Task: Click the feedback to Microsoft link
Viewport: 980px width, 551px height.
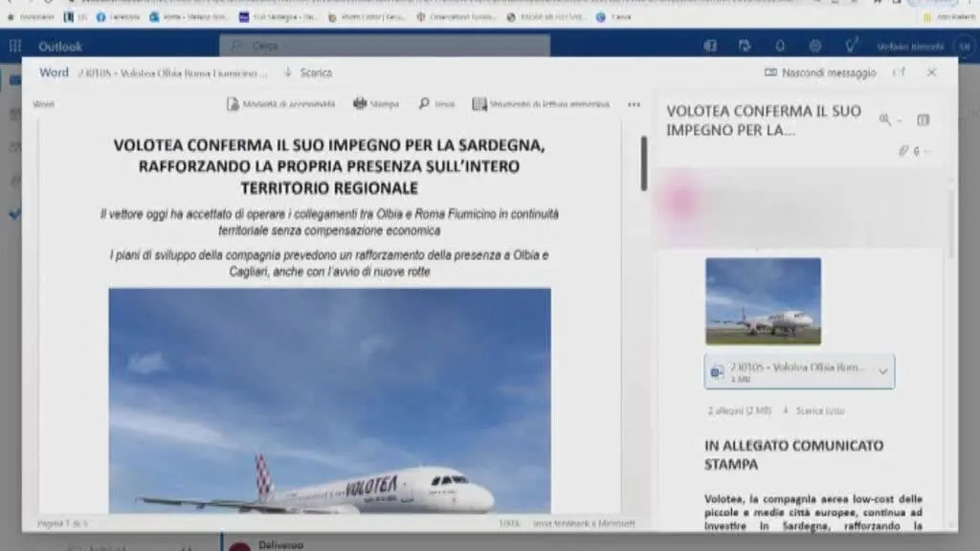Action: pyautogui.click(x=584, y=523)
